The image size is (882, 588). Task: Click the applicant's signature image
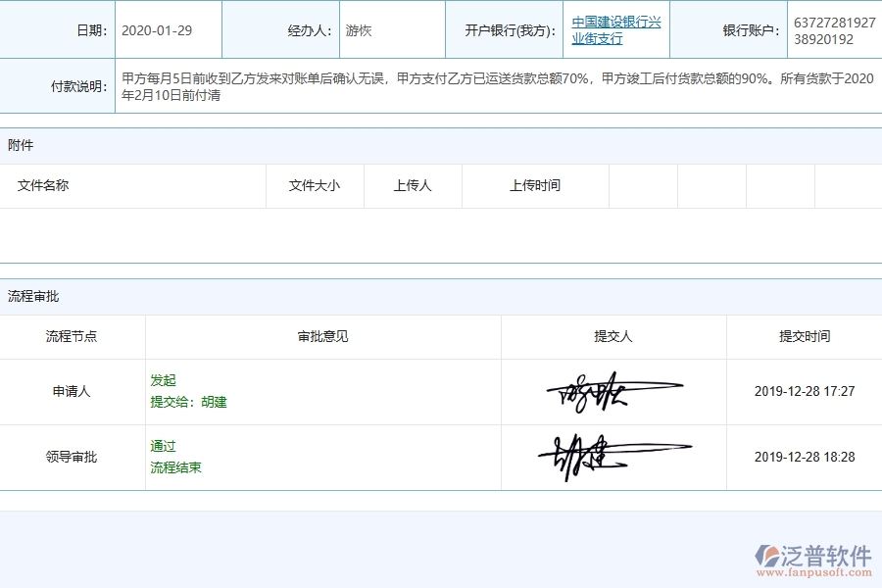click(x=615, y=391)
